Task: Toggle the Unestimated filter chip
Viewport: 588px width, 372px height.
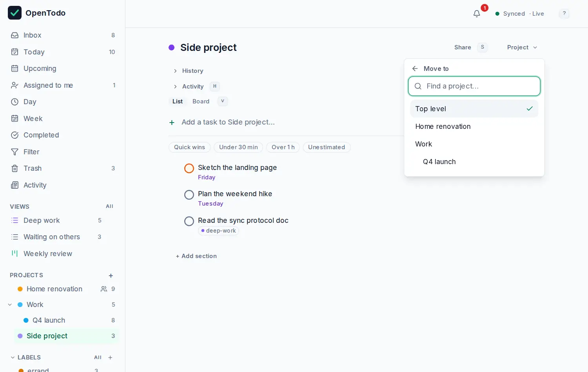Action: (x=327, y=147)
